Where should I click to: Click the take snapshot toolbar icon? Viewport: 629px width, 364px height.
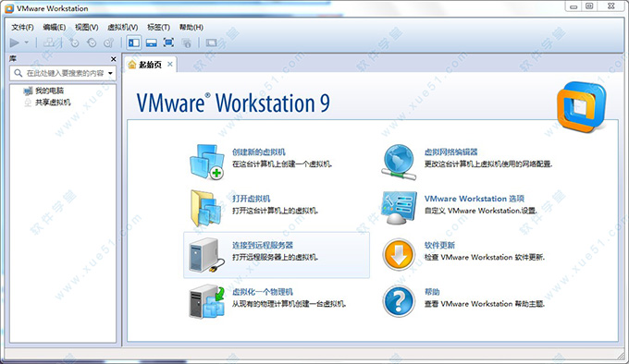point(74,42)
